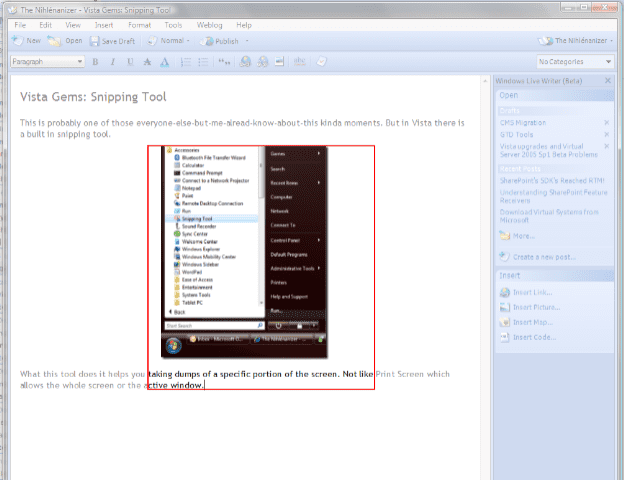This screenshot has width=624, height=480.
Task: Click the Open section header in sidebar
Action: point(555,95)
